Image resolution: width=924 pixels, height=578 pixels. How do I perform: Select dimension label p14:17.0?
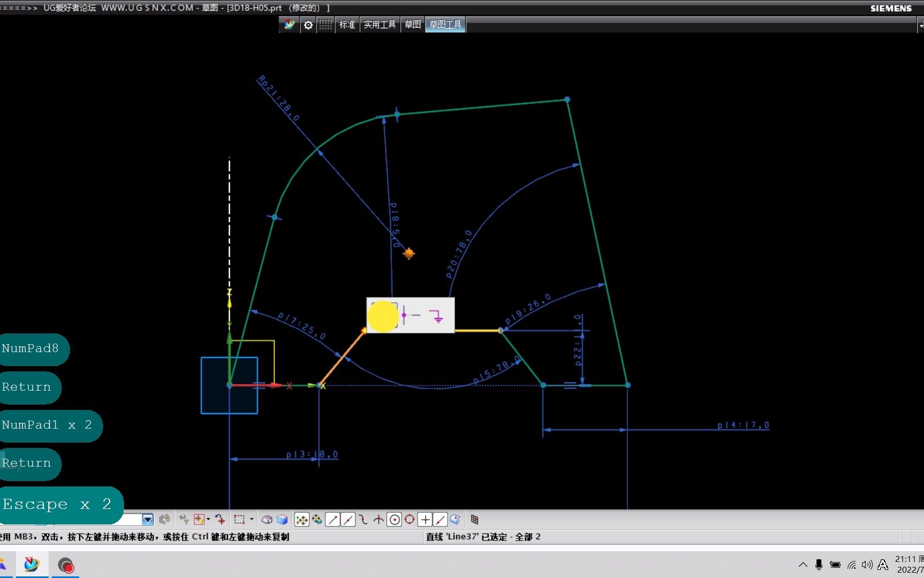click(x=743, y=425)
